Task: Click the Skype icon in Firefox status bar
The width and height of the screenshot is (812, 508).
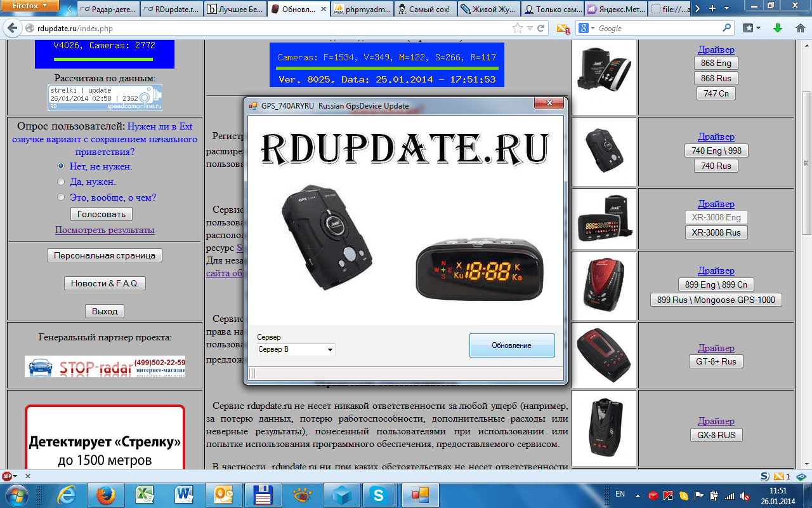Action: pos(766,476)
